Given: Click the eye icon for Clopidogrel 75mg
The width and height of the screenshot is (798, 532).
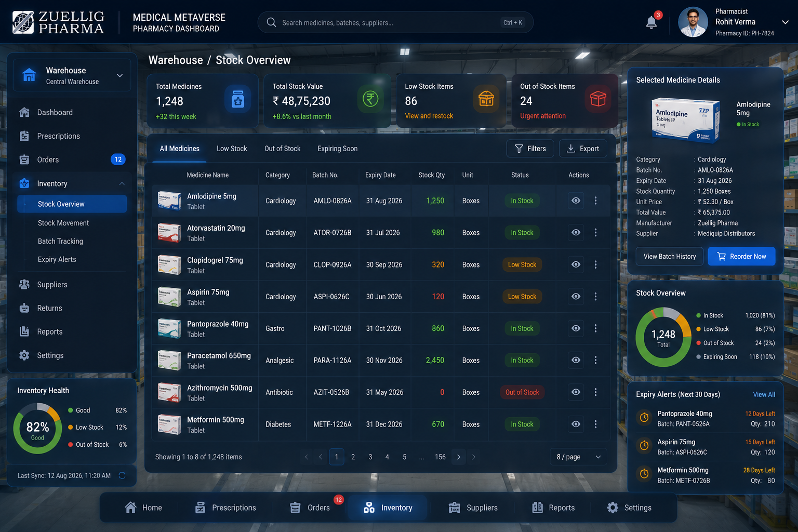Looking at the screenshot, I should click(x=576, y=264).
